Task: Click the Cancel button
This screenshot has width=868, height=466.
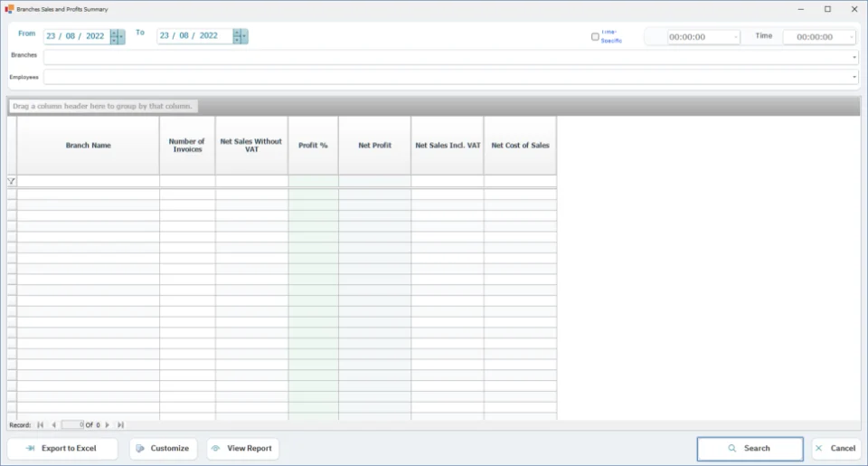Action: (835, 448)
